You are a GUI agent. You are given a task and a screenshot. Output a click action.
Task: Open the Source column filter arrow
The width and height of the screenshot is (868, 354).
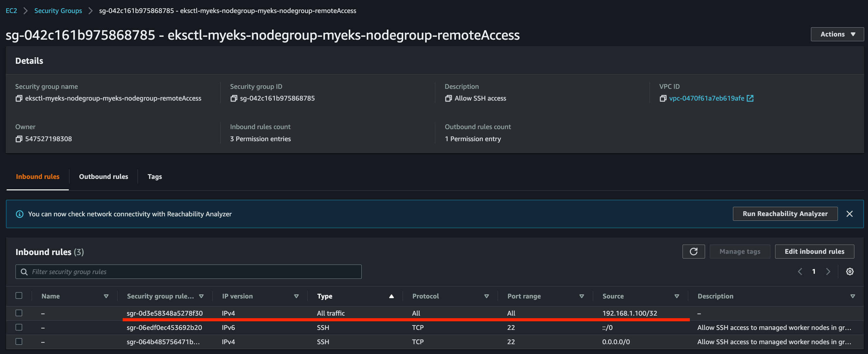[x=676, y=296]
